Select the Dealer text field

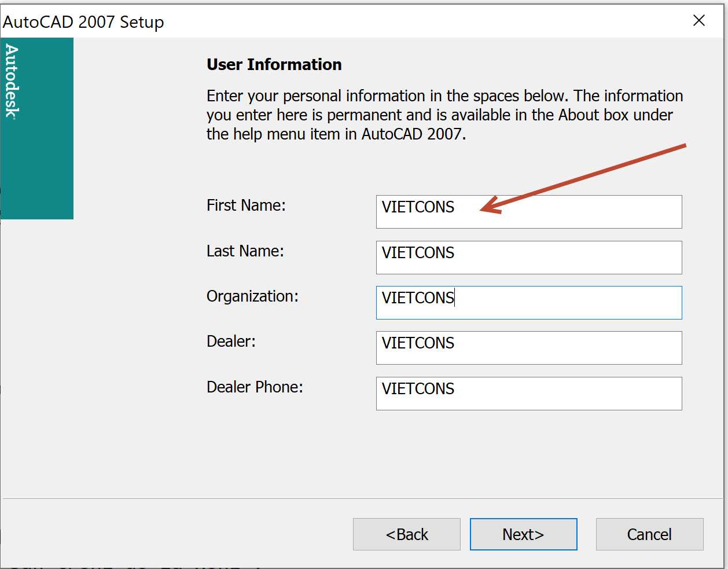528,348
